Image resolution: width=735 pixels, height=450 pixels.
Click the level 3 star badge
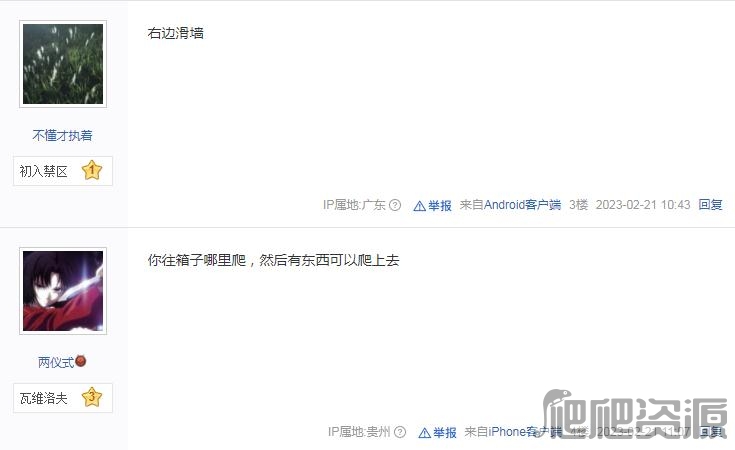(x=92, y=397)
